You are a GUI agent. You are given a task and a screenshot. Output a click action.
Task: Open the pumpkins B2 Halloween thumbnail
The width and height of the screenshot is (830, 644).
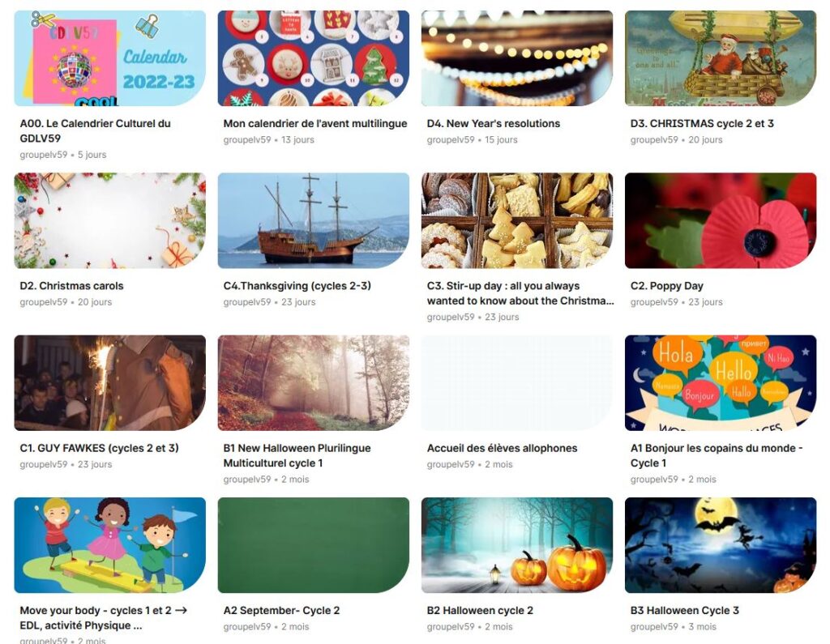pyautogui.click(x=517, y=545)
